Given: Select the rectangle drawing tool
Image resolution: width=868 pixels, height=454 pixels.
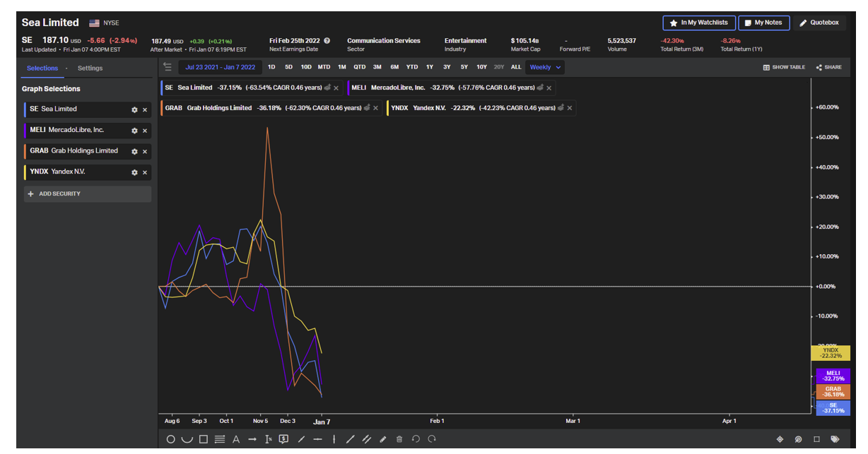Looking at the screenshot, I should [x=203, y=439].
